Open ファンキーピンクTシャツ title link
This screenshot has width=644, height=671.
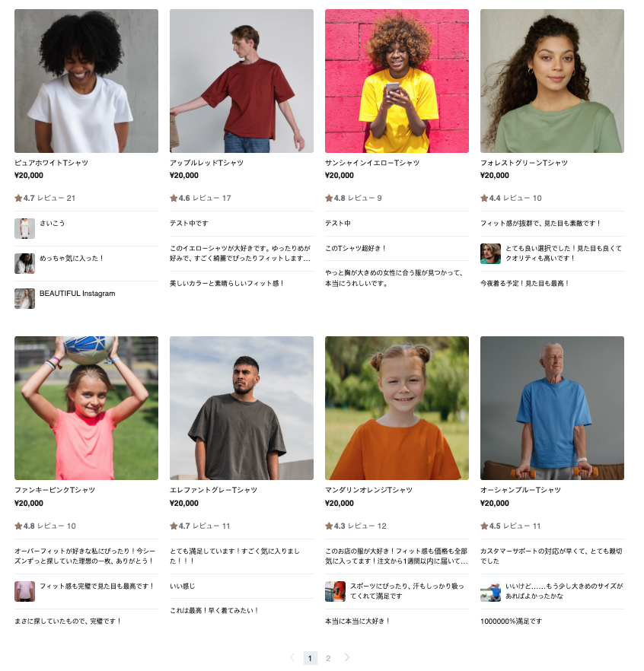(x=55, y=490)
